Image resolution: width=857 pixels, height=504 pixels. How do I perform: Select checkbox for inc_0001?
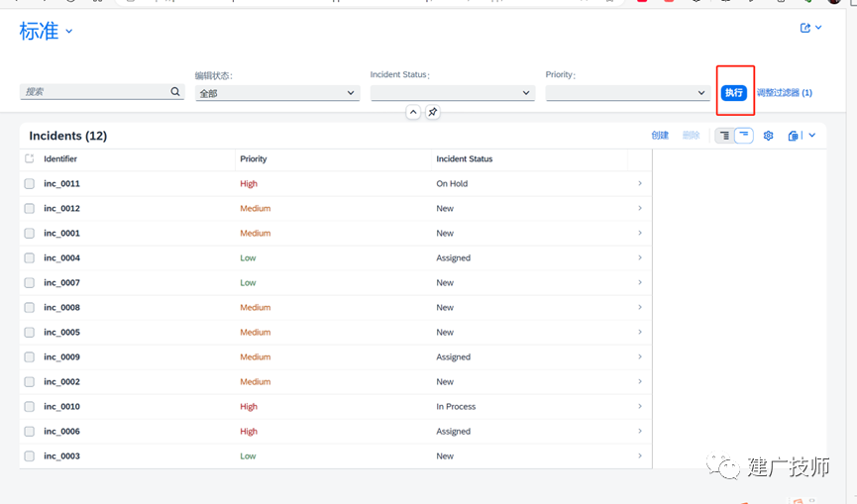click(30, 233)
